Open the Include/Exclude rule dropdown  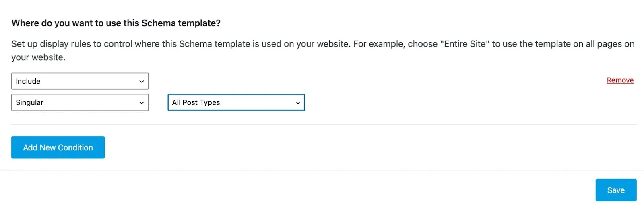pos(80,81)
